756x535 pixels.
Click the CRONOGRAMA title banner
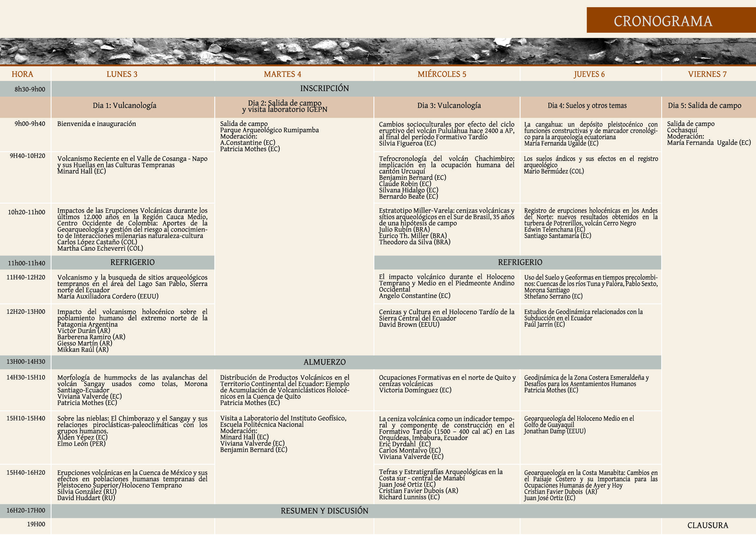tap(671, 20)
